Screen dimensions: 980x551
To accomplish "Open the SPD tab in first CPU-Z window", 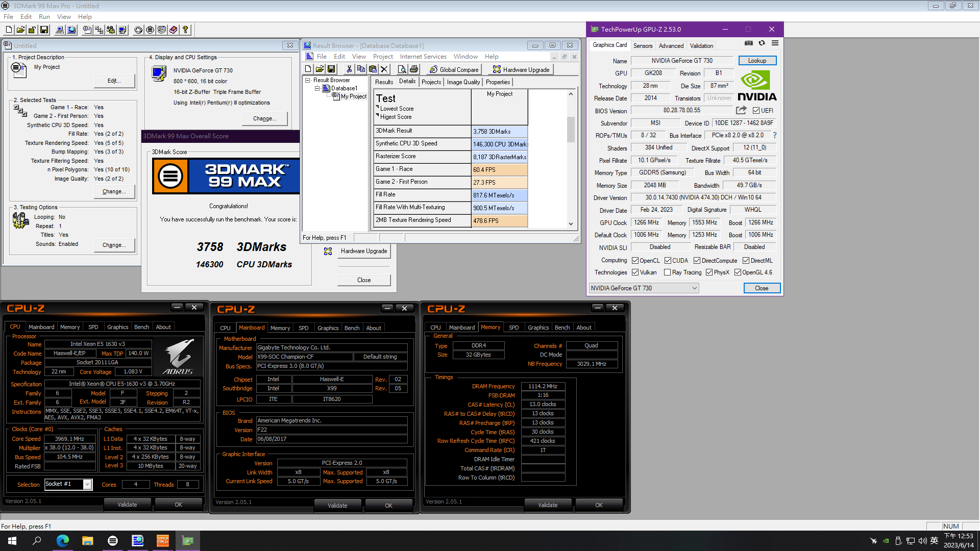I will pyautogui.click(x=93, y=327).
